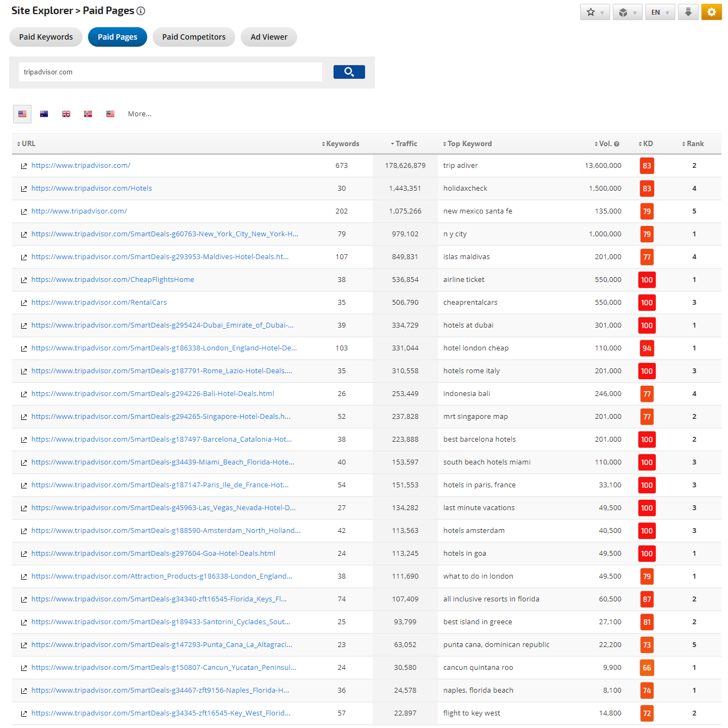Click the magnifying glass search button
728x728 pixels.
349,72
